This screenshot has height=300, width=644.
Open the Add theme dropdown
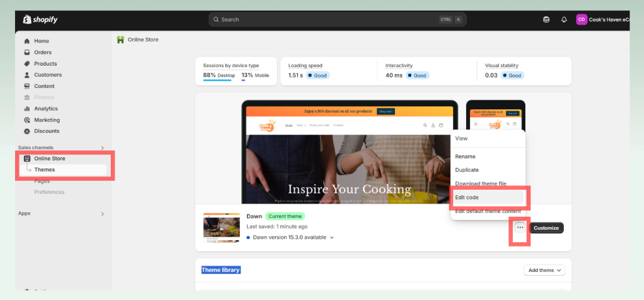(x=544, y=270)
